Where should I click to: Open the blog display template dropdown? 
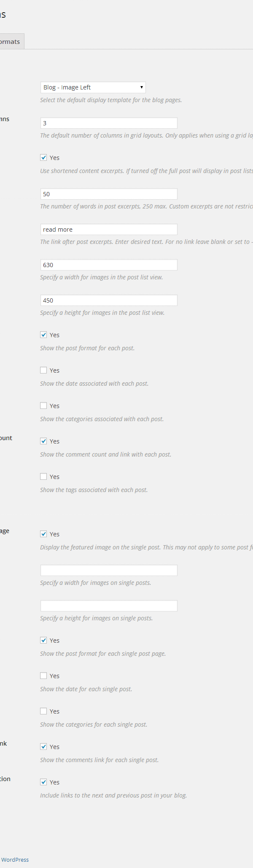coord(93,87)
